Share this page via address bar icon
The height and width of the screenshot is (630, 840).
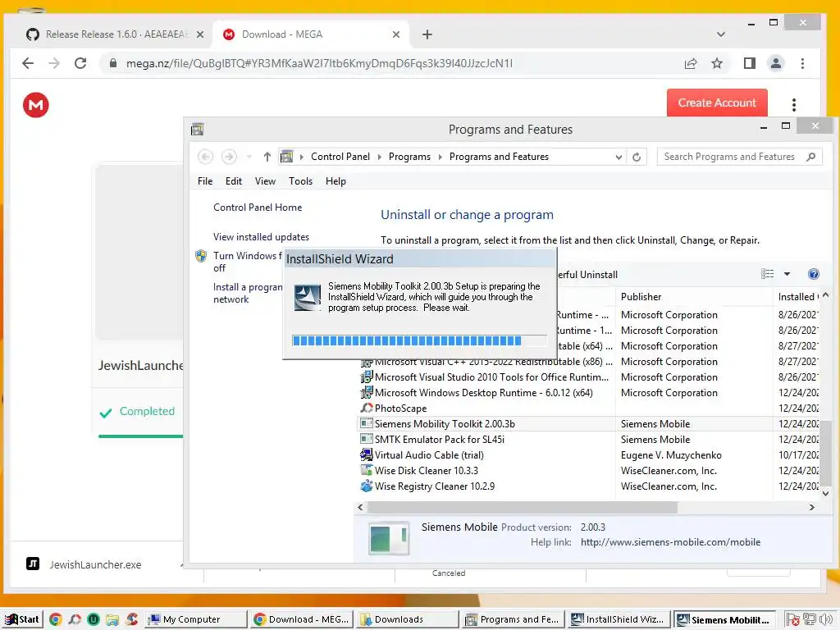(691, 63)
